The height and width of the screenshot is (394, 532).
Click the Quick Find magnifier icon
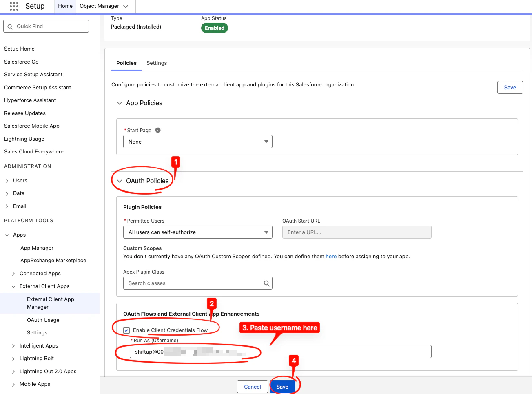[10, 27]
